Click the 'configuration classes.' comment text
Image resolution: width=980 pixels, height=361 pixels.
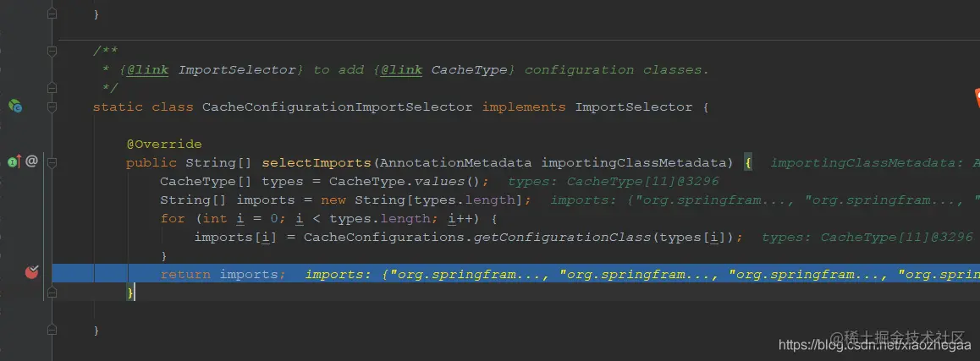[617, 70]
